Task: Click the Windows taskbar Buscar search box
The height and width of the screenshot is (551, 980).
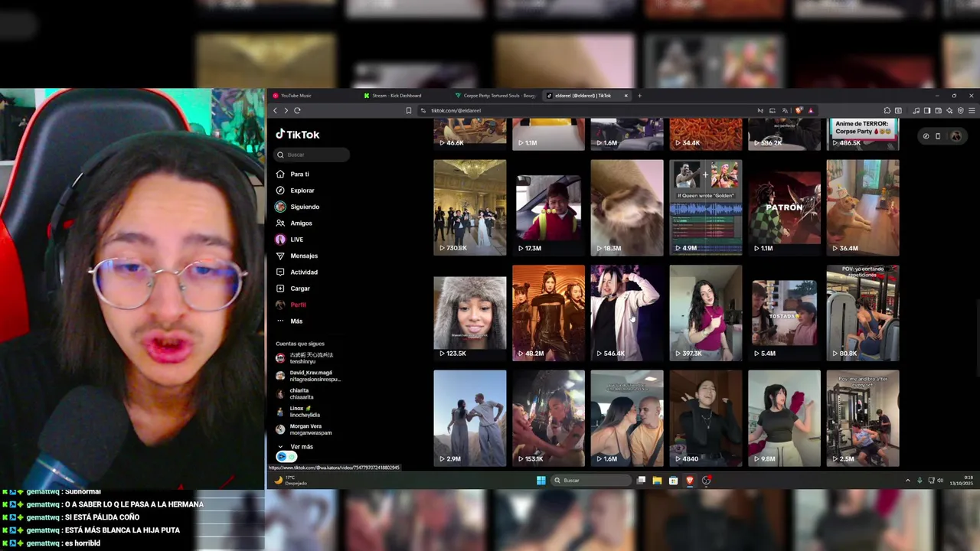Action: click(x=590, y=481)
